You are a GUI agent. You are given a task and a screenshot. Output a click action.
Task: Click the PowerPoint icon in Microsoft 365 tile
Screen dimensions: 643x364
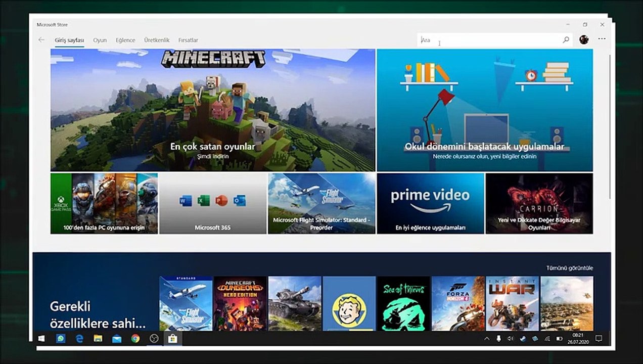[221, 201]
